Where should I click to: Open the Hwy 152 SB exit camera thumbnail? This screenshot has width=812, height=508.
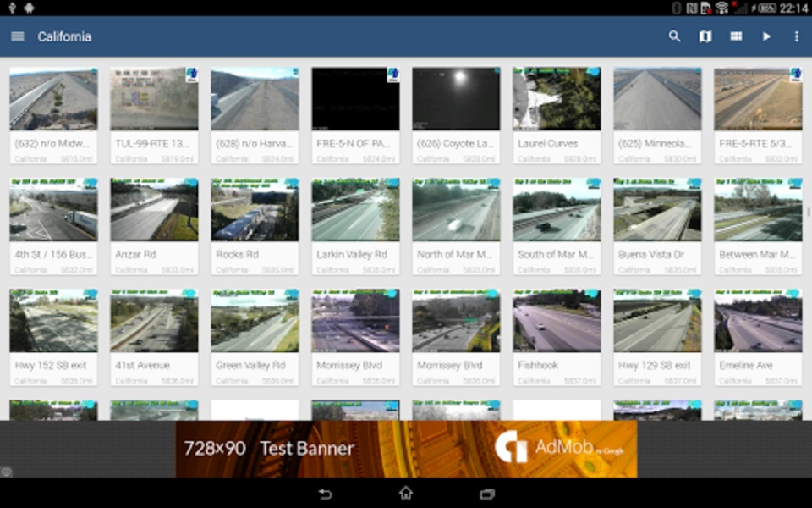(x=53, y=320)
